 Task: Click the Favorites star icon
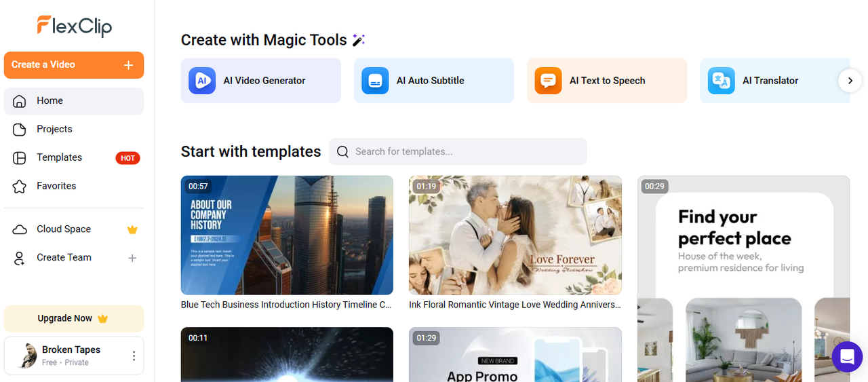click(x=20, y=186)
